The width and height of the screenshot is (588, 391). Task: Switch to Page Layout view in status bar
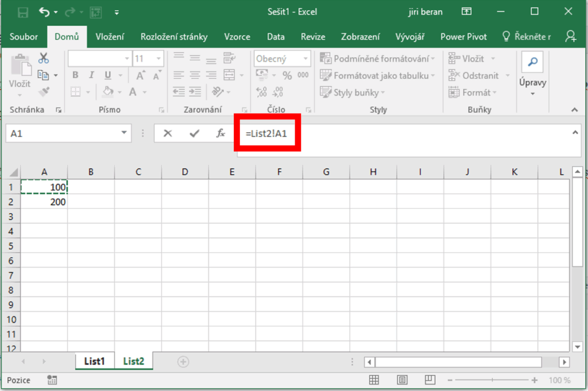point(403,380)
